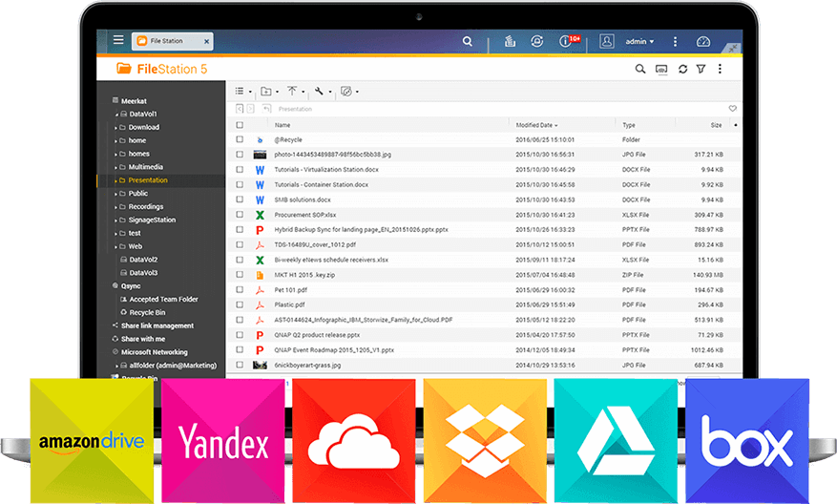The image size is (837, 504).
Task: Open File Station more settings dots
Action: 720,69
